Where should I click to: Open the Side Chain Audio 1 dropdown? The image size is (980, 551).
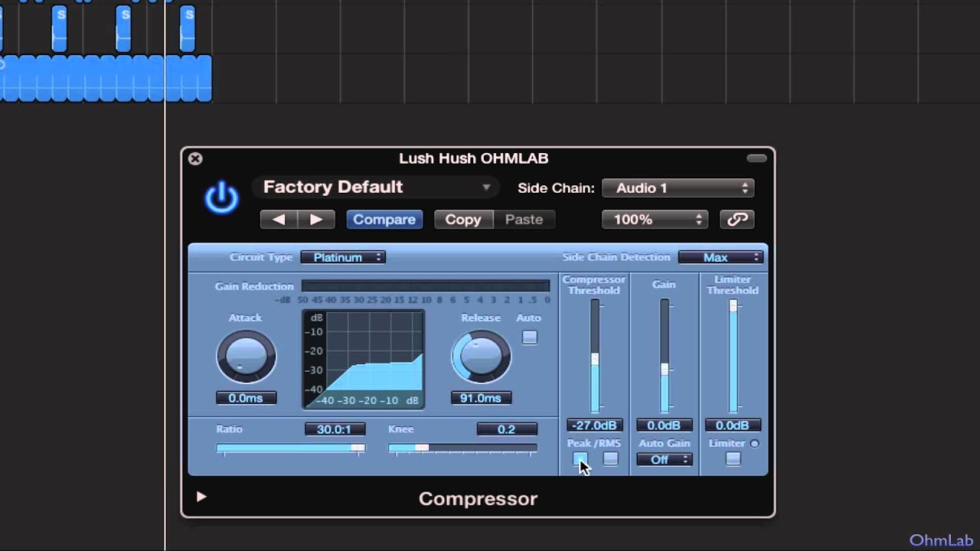[678, 188]
